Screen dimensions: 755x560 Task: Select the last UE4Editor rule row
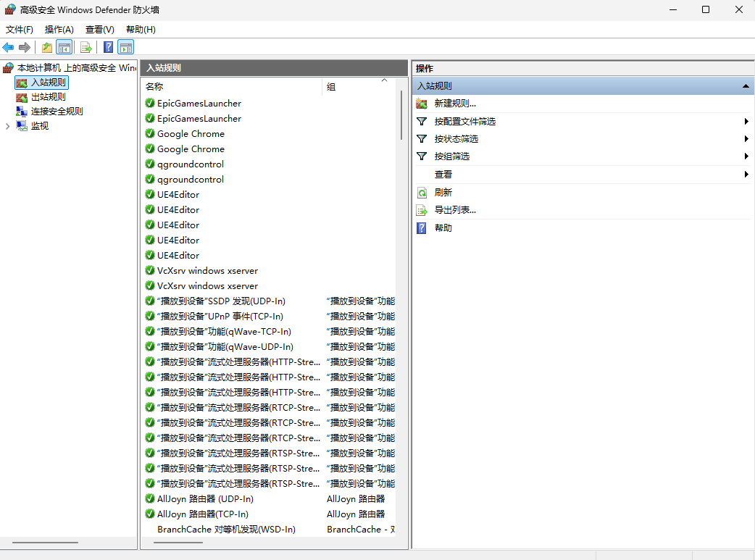coord(269,255)
